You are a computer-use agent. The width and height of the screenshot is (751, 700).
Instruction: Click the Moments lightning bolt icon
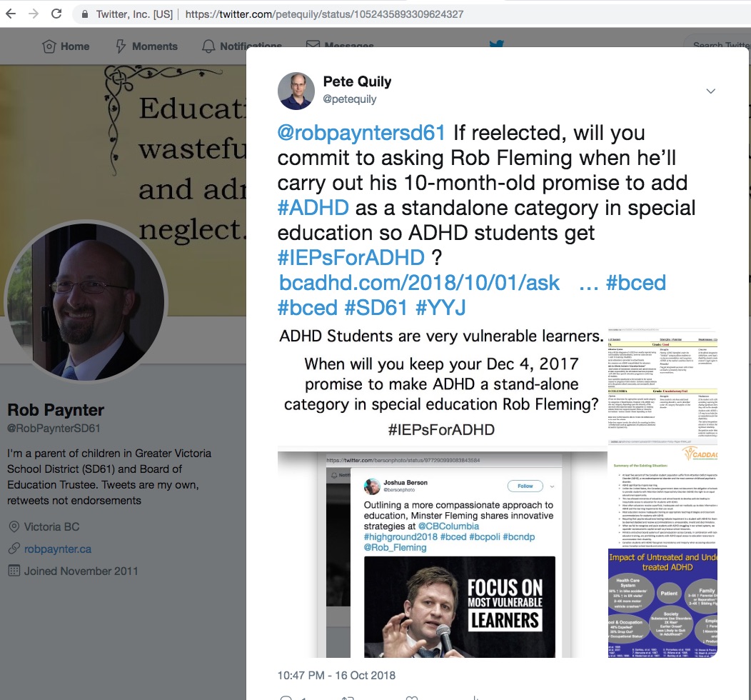point(121,46)
